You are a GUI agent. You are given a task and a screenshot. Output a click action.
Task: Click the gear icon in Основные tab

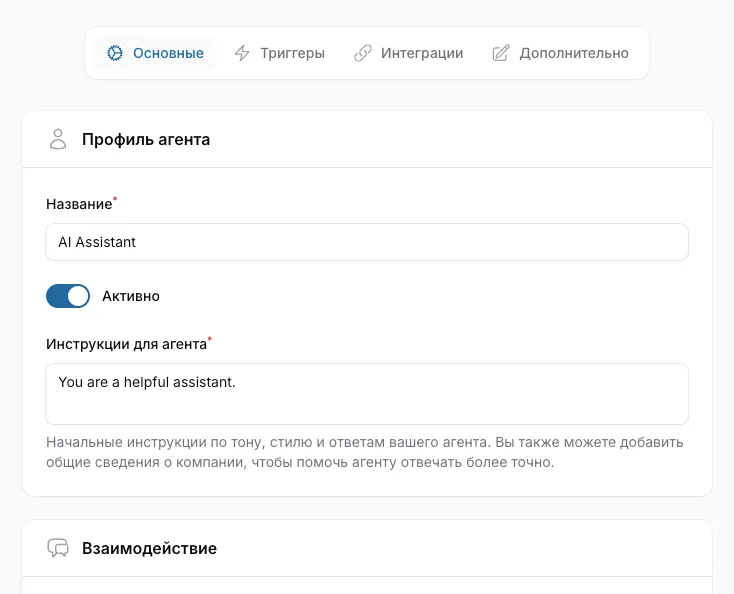coord(114,53)
